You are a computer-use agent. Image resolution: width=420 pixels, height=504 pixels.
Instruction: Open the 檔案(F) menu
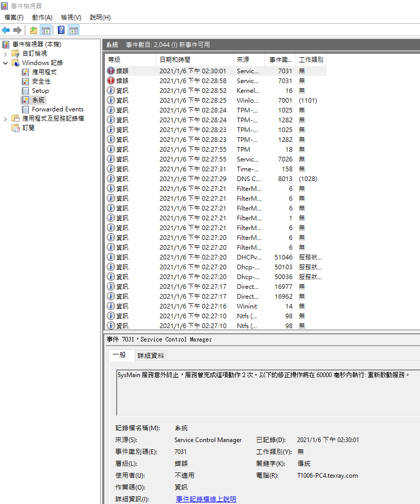coord(14,18)
